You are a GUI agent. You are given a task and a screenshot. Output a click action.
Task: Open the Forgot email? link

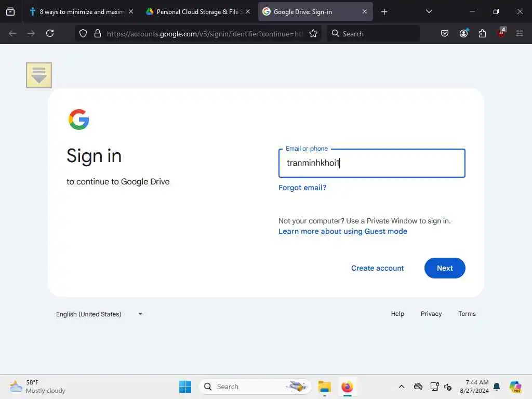pyautogui.click(x=302, y=188)
